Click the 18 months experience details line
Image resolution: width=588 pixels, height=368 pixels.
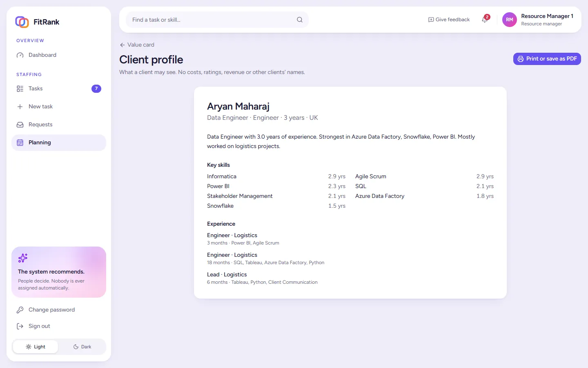[265, 263]
